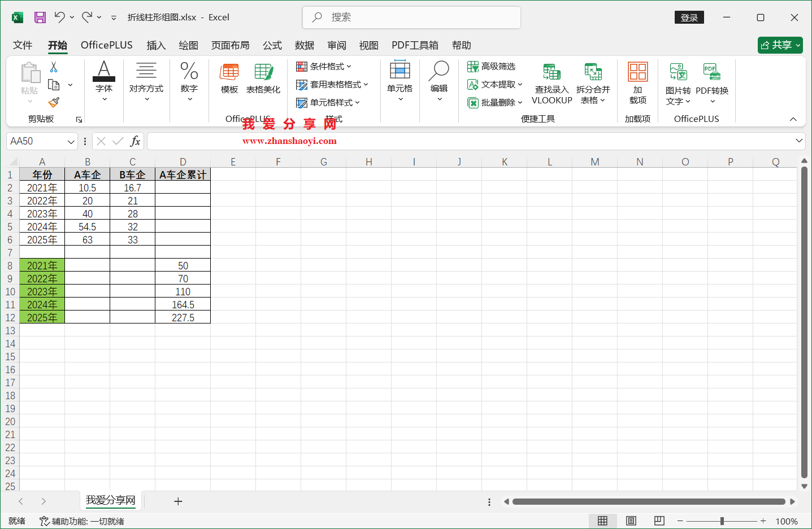The height and width of the screenshot is (529, 812).
Task: Open 单元格样式 cell styles menu
Action: tap(328, 103)
